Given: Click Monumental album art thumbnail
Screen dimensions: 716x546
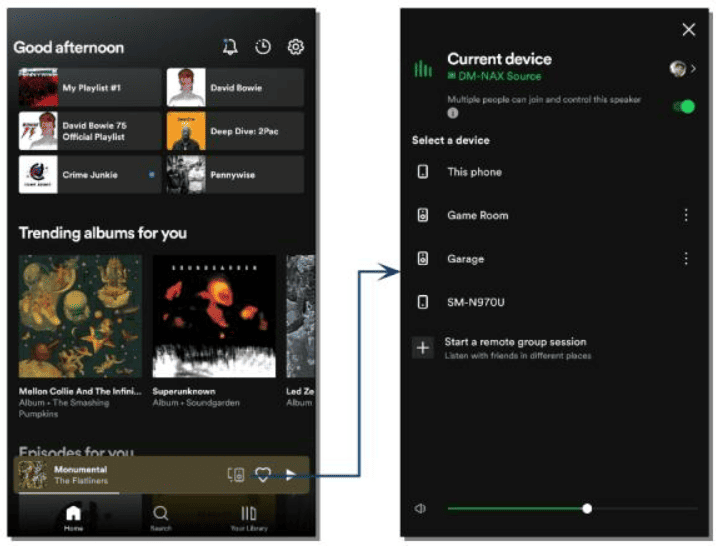Looking at the screenshot, I should (x=32, y=475).
